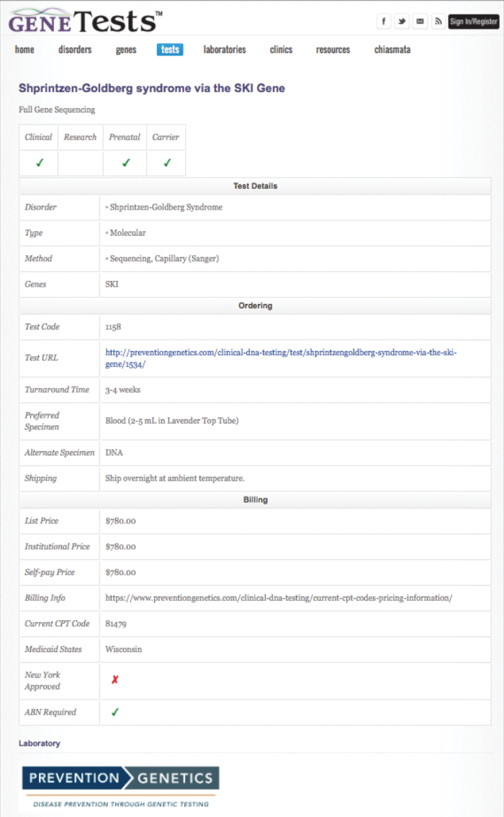
Task: Click the Facebook share icon
Action: (x=384, y=22)
